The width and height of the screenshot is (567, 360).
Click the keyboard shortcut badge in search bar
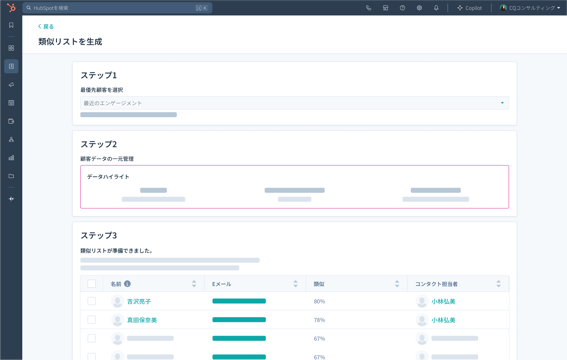pyautogui.click(x=202, y=8)
